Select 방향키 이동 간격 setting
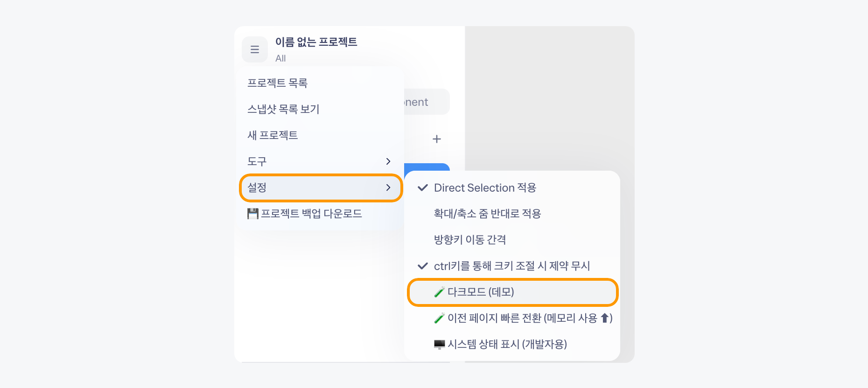This screenshot has height=388, width=868. click(x=512, y=240)
